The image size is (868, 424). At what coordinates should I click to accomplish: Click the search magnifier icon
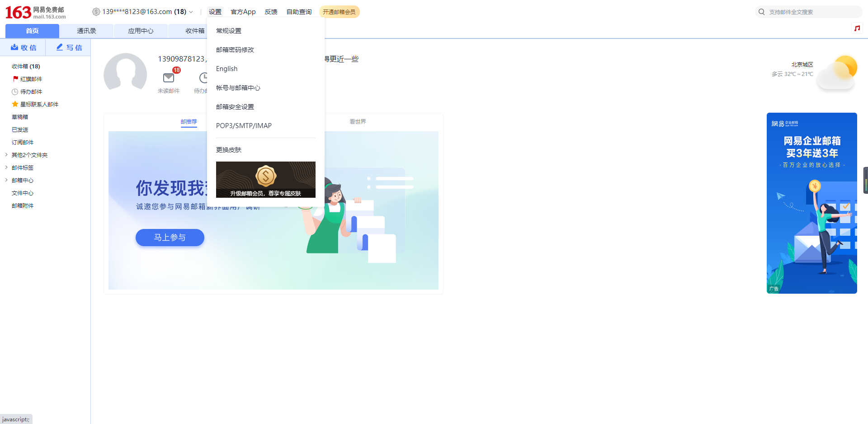coord(762,12)
